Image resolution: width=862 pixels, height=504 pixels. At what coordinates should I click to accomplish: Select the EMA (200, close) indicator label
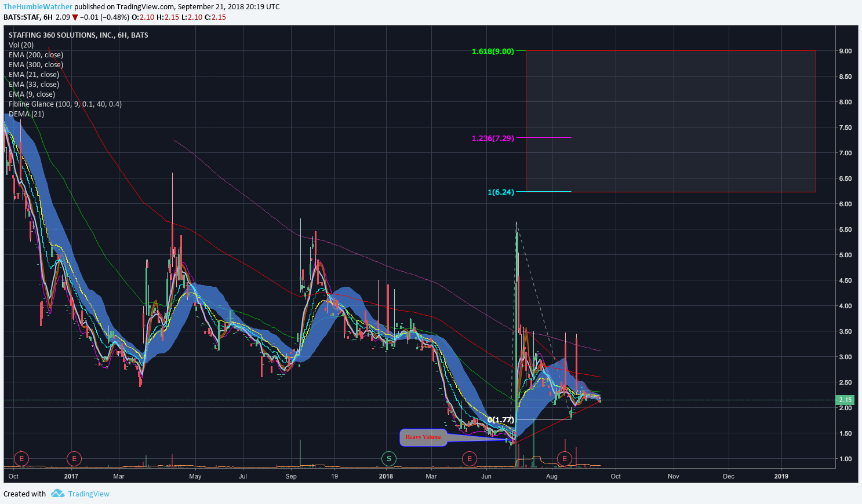click(36, 54)
